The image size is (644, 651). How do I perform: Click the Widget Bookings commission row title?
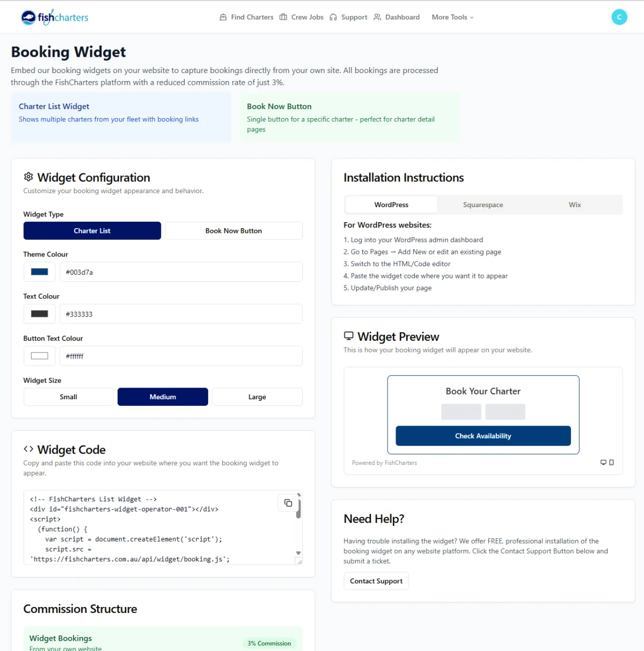pos(61,638)
